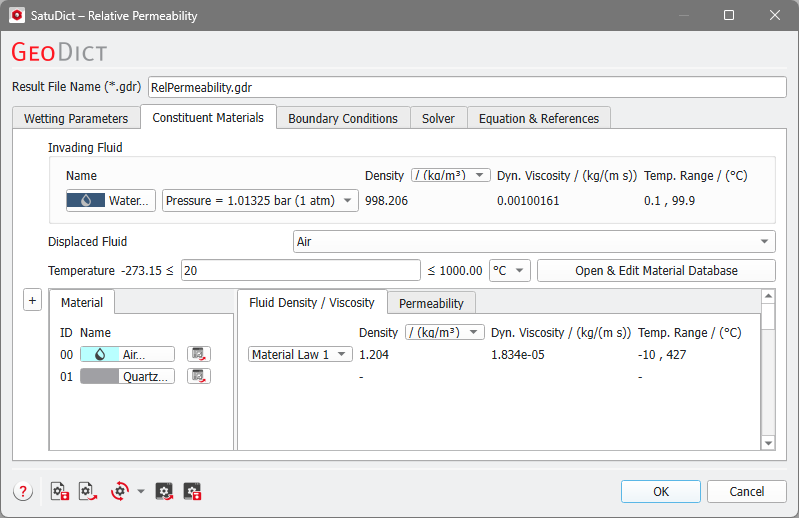The width and height of the screenshot is (799, 518).
Task: Click dark load settings icon with red arrow
Action: (x=164, y=492)
